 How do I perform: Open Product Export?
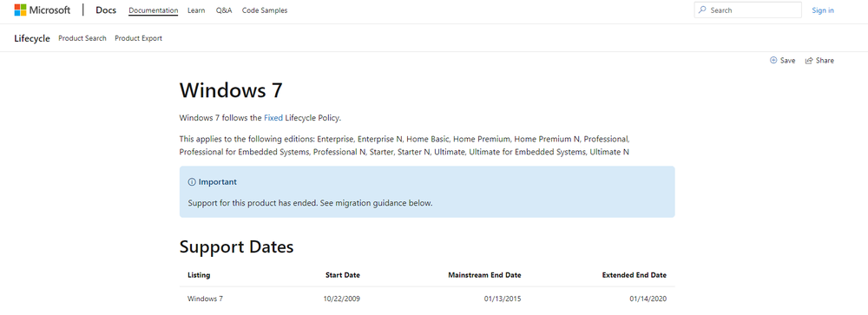(138, 38)
